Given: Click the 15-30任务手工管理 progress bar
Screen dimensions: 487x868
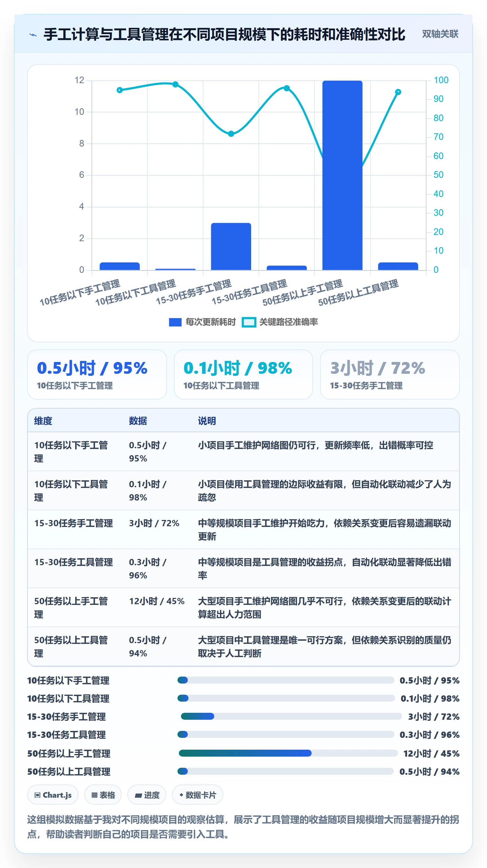Looking at the screenshot, I should point(291,716).
